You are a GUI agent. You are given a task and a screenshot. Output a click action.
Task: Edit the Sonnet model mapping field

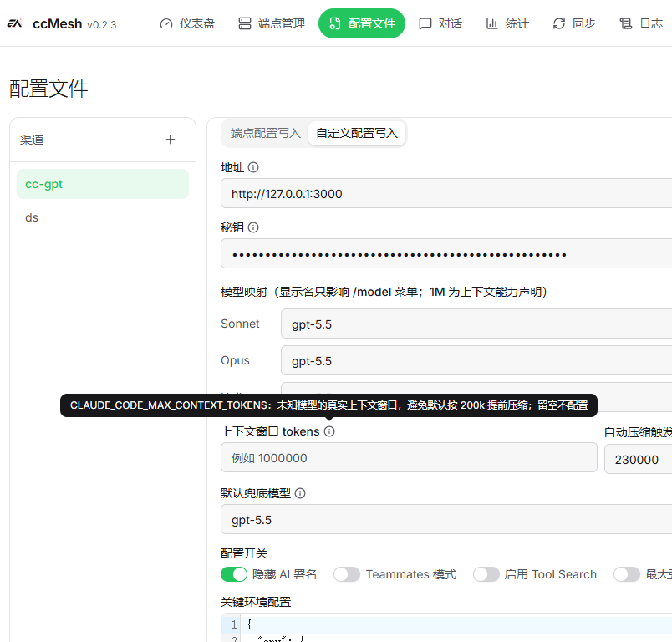tap(476, 324)
